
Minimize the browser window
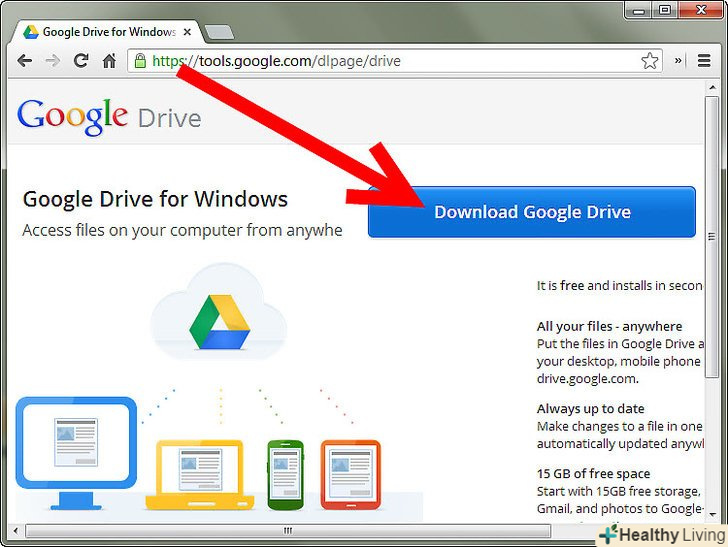click(x=639, y=10)
